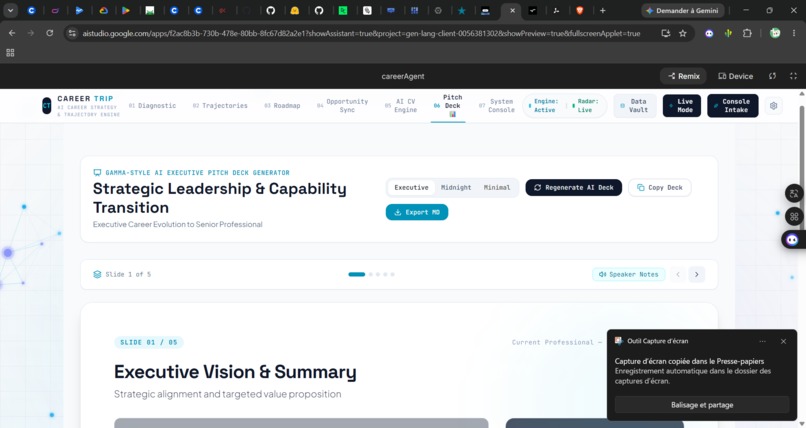Switch to the Brave lion browser tab
The width and height of the screenshot is (806, 428).
point(580,10)
